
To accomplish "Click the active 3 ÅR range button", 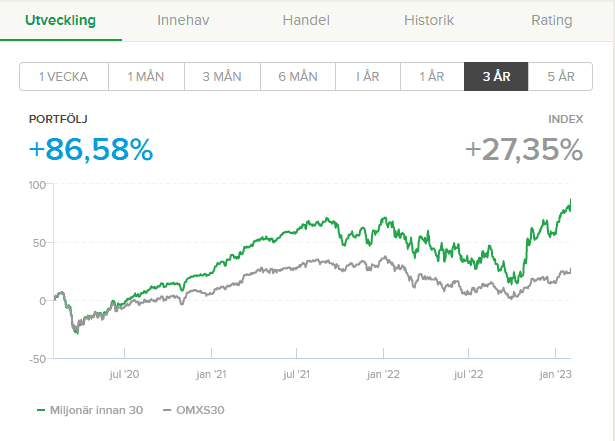I will [x=496, y=77].
